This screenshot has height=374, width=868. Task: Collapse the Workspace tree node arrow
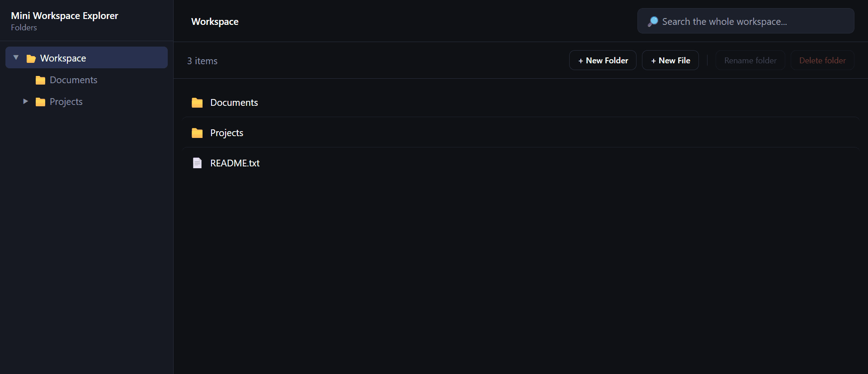[x=16, y=57]
